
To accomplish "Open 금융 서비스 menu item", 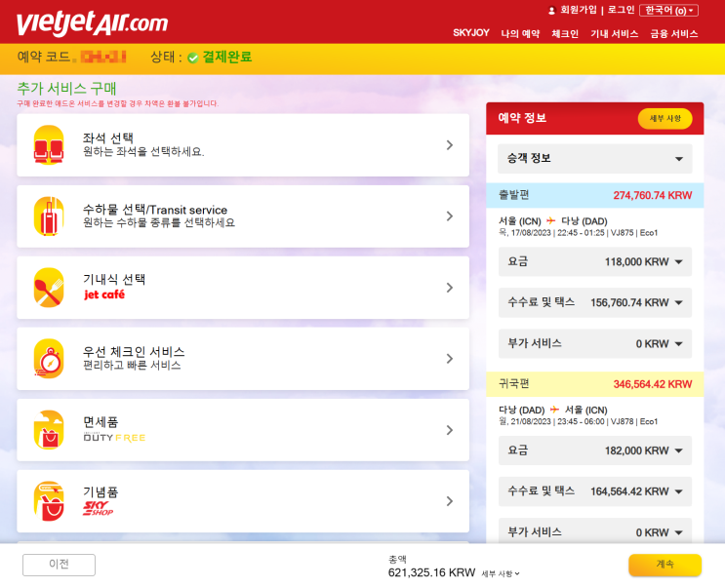I will pyautogui.click(x=673, y=33).
